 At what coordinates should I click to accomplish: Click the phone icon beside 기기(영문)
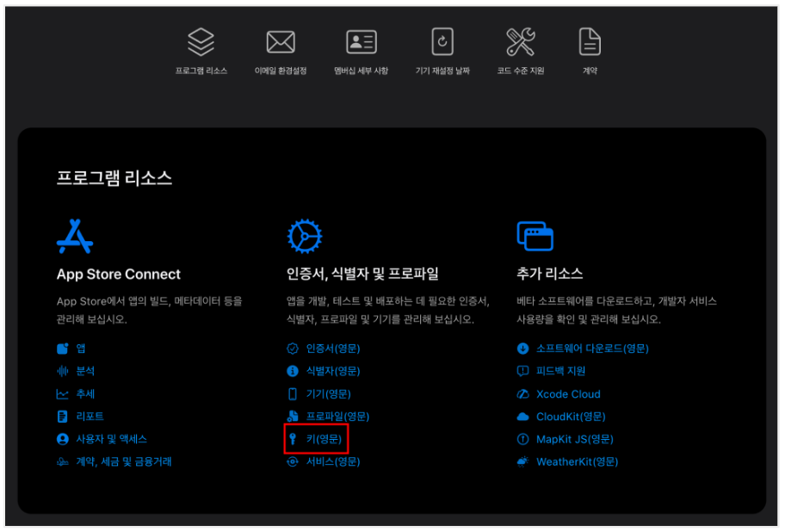click(x=293, y=394)
